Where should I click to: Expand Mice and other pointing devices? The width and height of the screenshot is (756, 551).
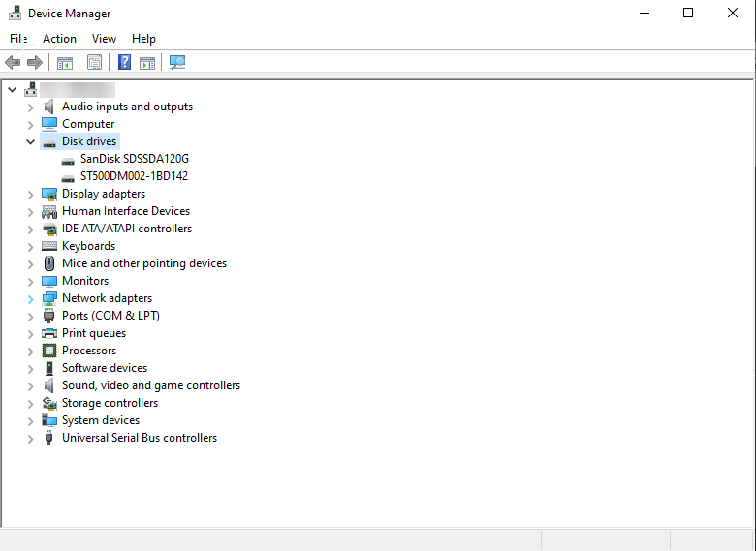(x=30, y=264)
